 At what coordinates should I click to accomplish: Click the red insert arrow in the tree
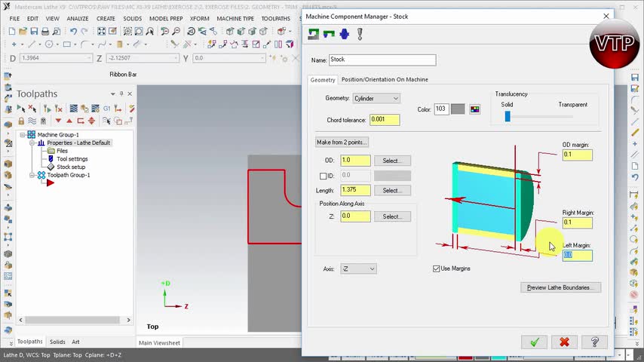point(50,183)
